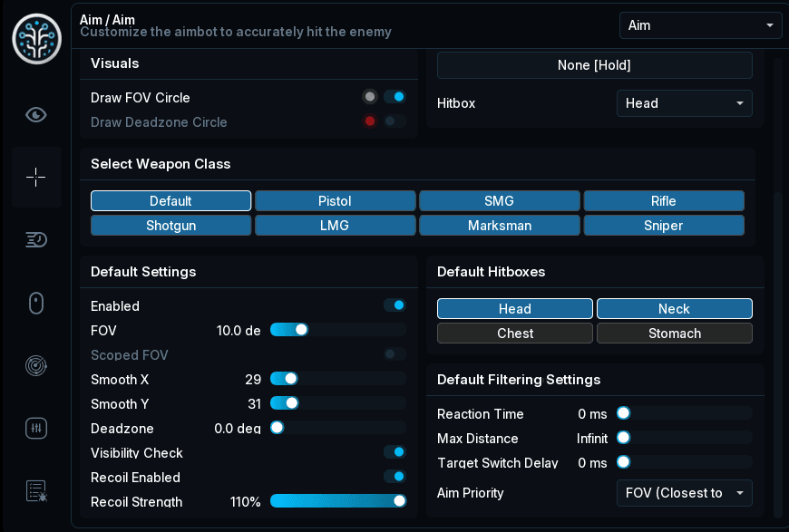This screenshot has width=789, height=532.
Task: Toggle the Head button under Default Hitboxes
Action: point(515,309)
